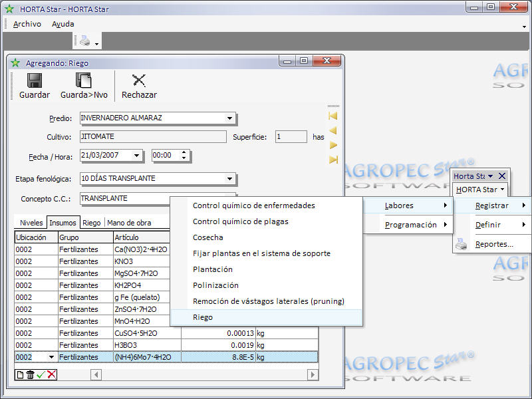This screenshot has width=532, height=399.
Task: Open the Ayuda menu
Action: point(63,24)
